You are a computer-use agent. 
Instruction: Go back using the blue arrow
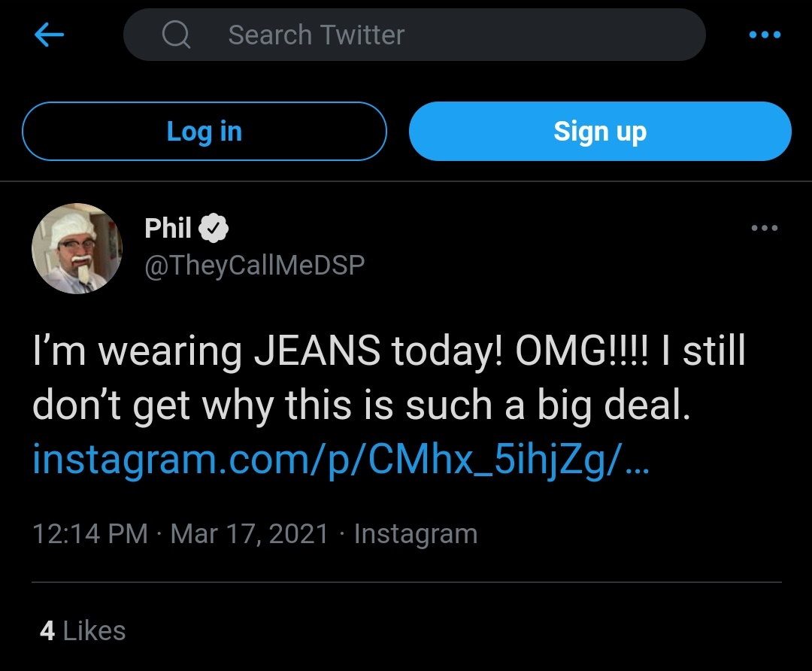click(49, 35)
